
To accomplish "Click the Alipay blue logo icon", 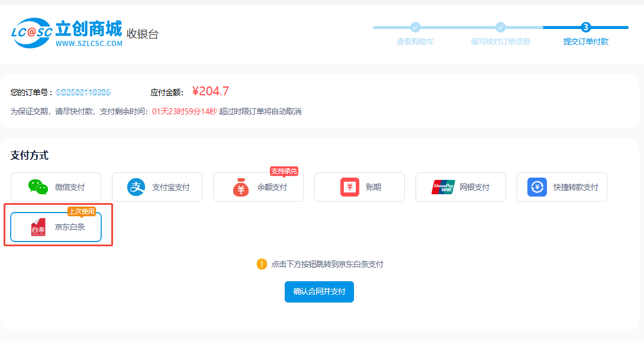I will (136, 187).
